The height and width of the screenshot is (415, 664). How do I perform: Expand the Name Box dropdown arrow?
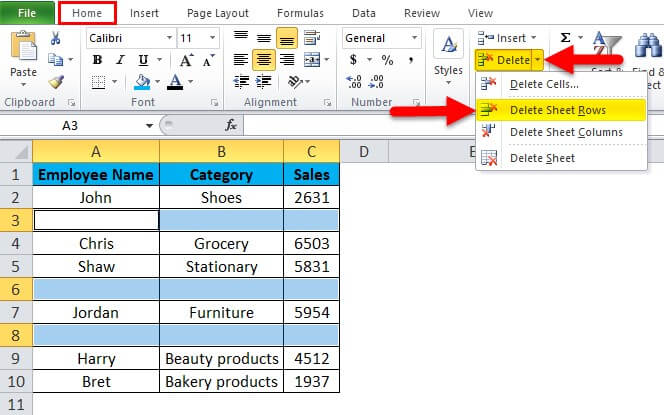click(149, 125)
